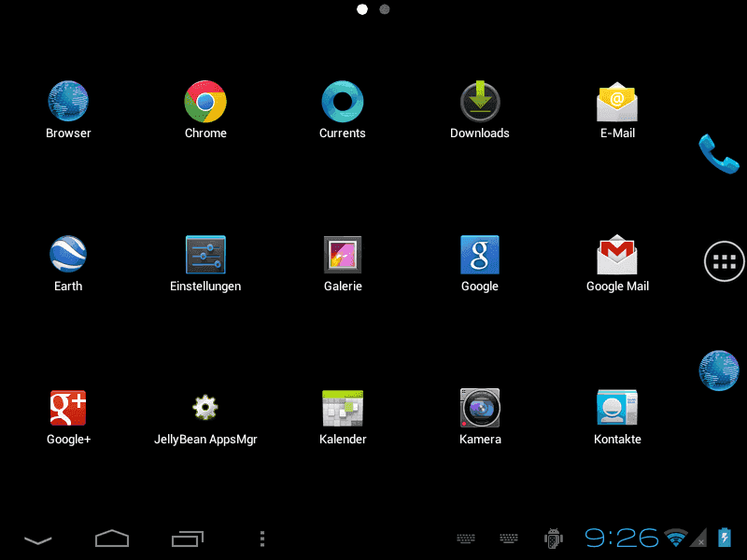Tap the mobile signal status icon

pos(698,538)
